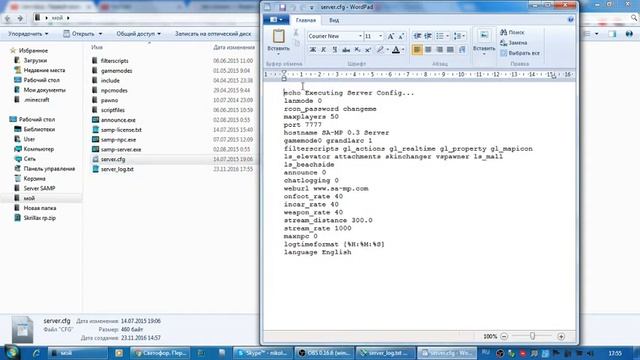This screenshot has height=360, width=640.
Task: Click the Explorer Back arrow
Action: [x=8, y=18]
